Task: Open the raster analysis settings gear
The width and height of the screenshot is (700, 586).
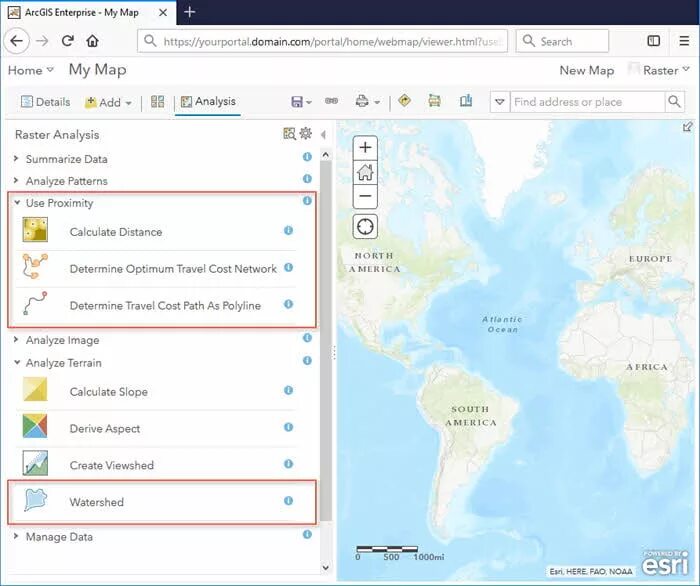Action: click(305, 133)
